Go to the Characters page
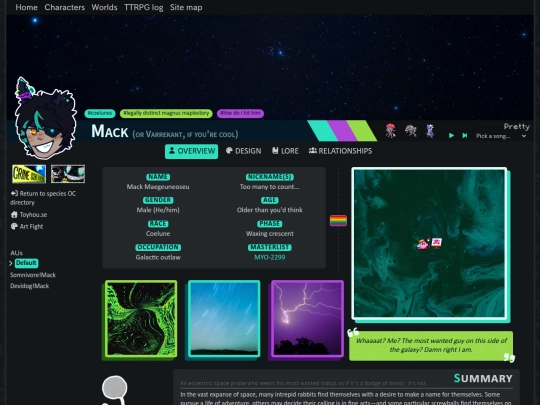Viewport: 540px width, 405px height. [64, 7]
